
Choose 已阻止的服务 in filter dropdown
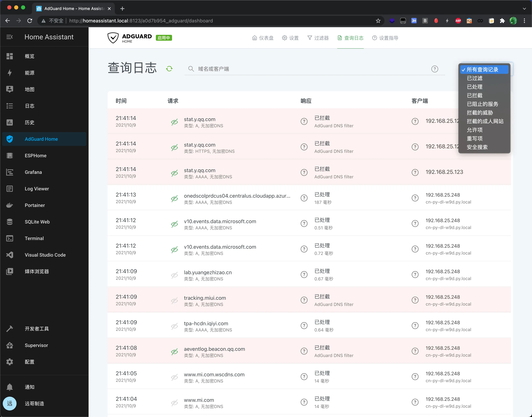484,104
